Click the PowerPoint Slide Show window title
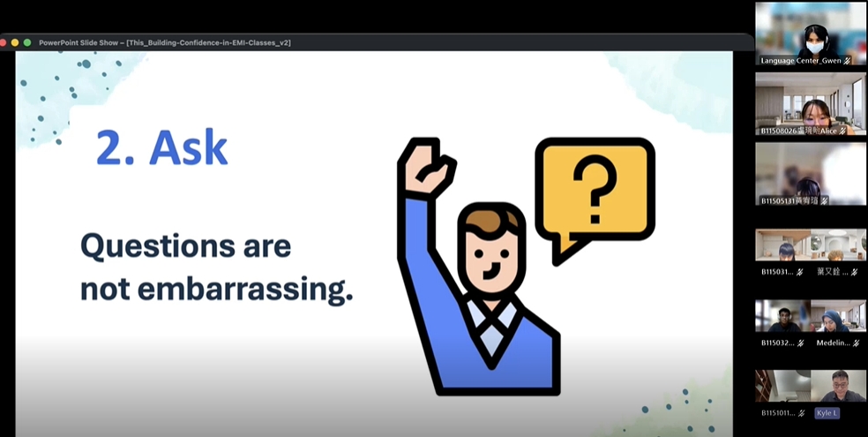Viewport: 868px width, 437px height. click(x=164, y=42)
